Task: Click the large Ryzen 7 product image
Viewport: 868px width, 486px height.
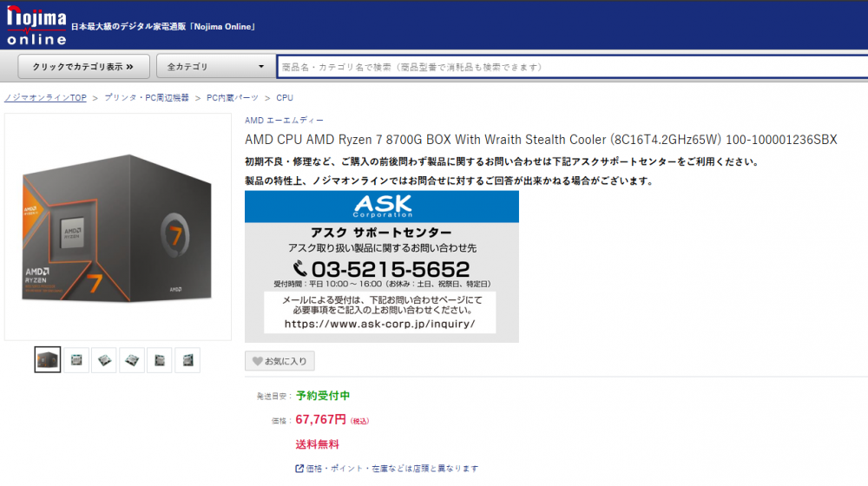Action: coord(118,227)
